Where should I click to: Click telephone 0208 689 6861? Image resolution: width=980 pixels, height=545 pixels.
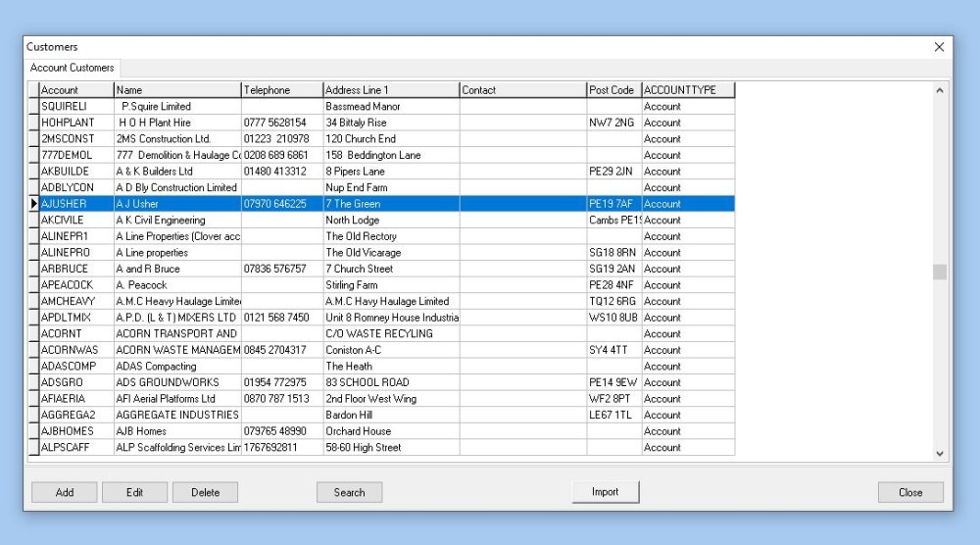click(x=275, y=155)
